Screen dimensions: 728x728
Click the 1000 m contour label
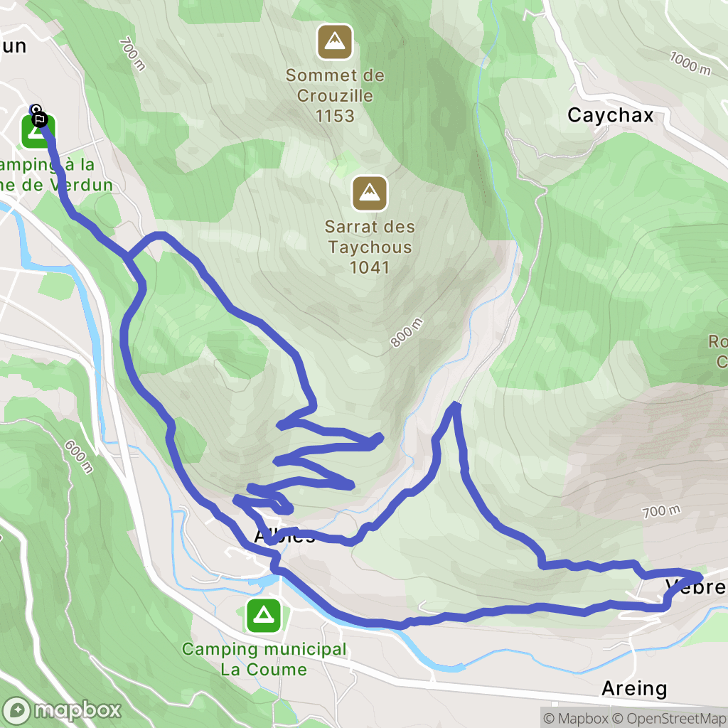tap(690, 63)
